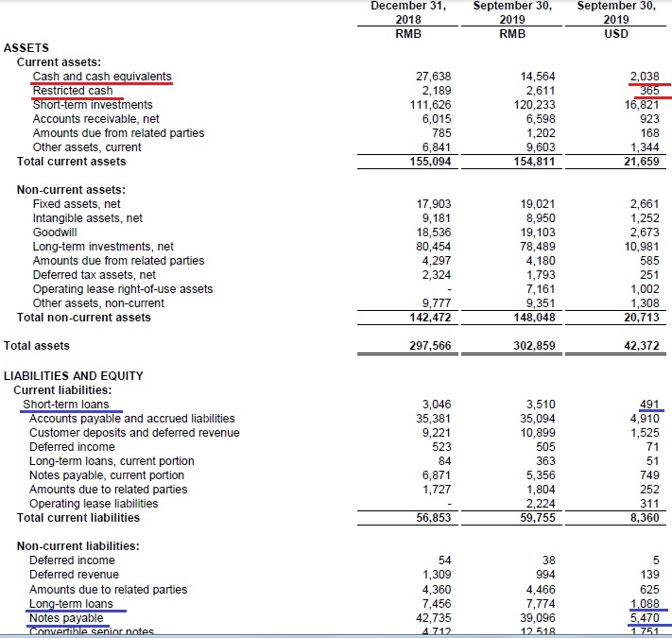
Task: Select 'Other assets, current' label
Action: tap(87, 147)
